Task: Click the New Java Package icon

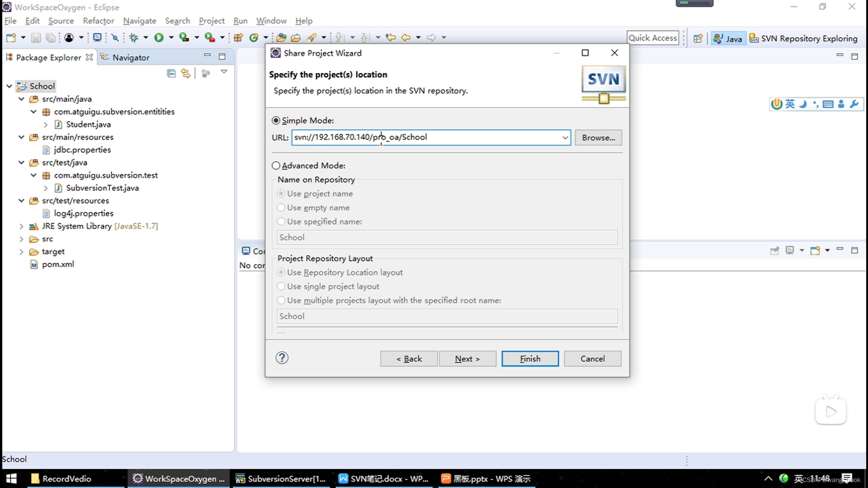Action: 238,38
